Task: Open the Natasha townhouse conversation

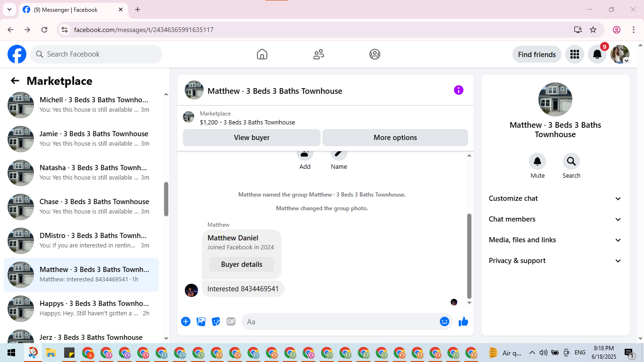Action: [x=81, y=173]
